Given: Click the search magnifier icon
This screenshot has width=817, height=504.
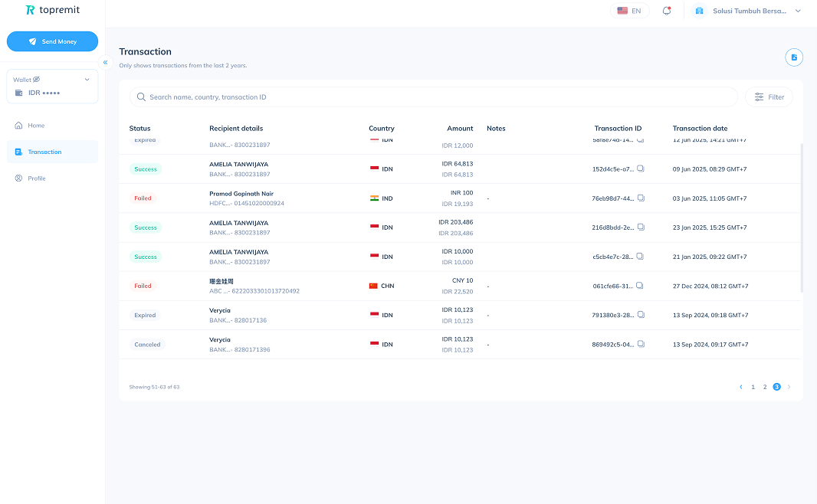Looking at the screenshot, I should [141, 97].
